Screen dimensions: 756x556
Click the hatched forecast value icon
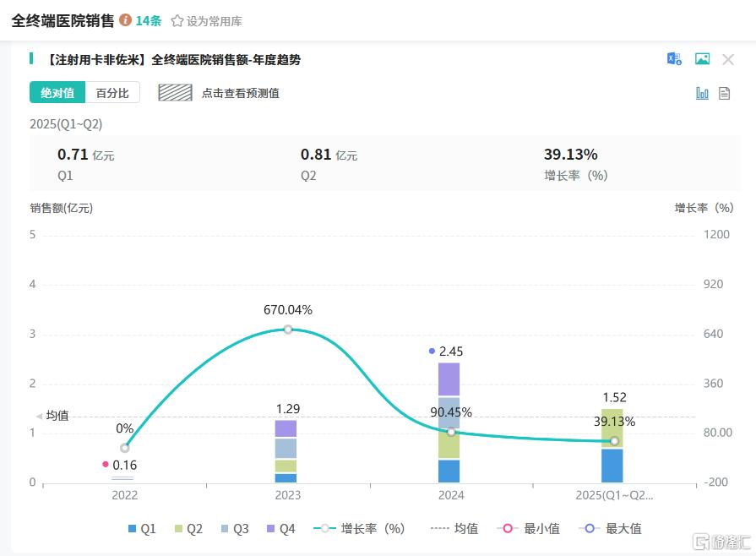(x=175, y=93)
